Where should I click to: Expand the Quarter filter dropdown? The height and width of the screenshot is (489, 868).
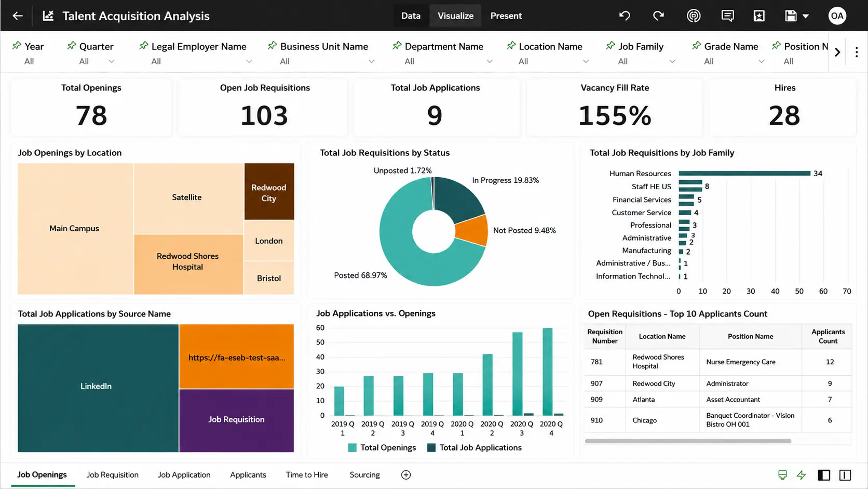[111, 61]
